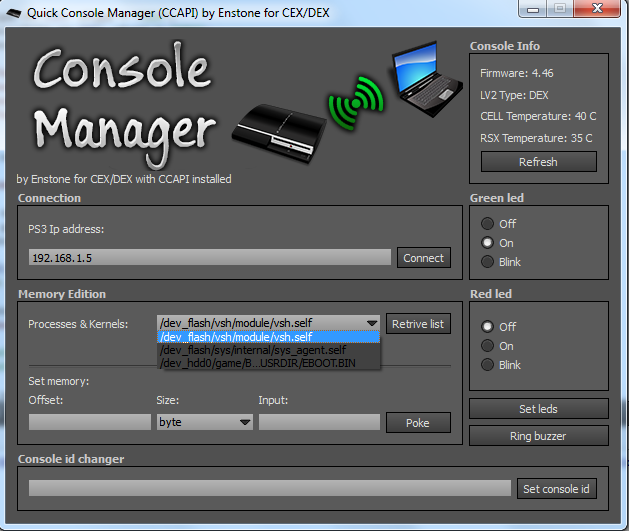Click the LV2 Type: DEX text
629x531 pixels.
tap(514, 95)
